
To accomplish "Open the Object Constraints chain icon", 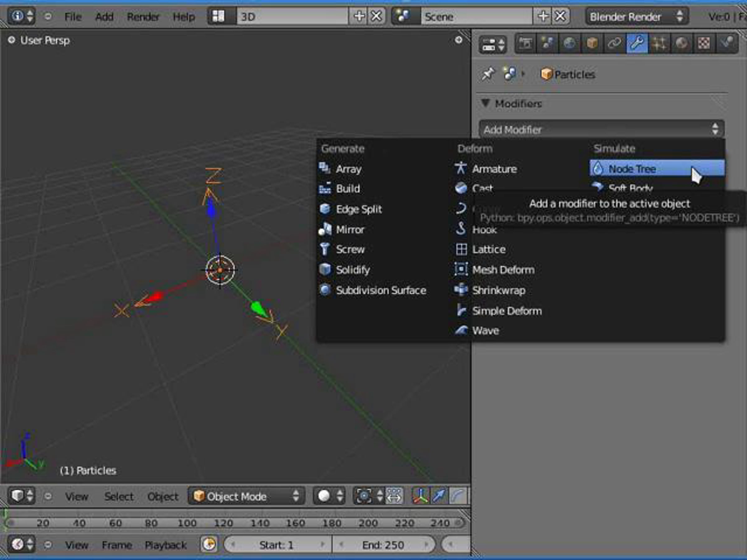I will pos(614,43).
